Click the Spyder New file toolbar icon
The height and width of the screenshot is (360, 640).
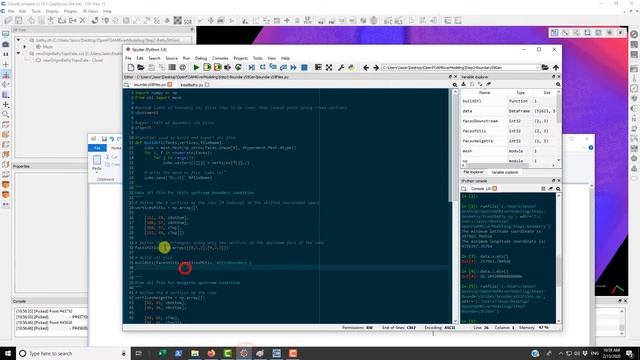pos(131,67)
